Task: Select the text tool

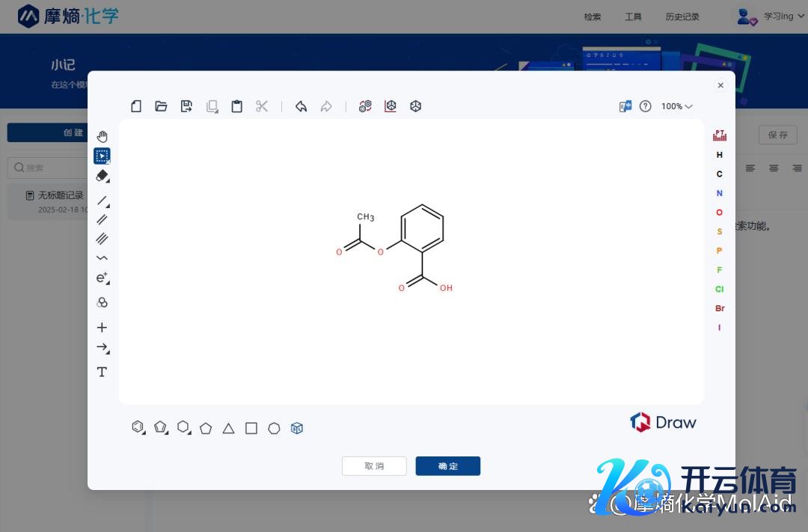Action: 102,372
